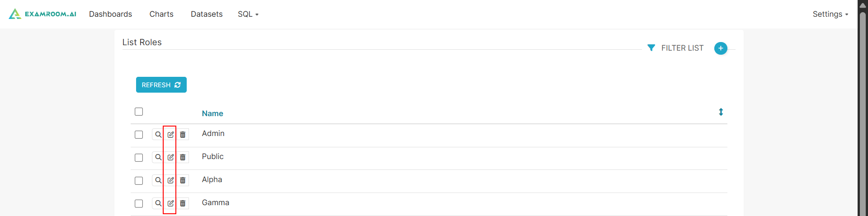Edit the Public role
Image resolution: width=868 pixels, height=216 pixels.
click(170, 157)
